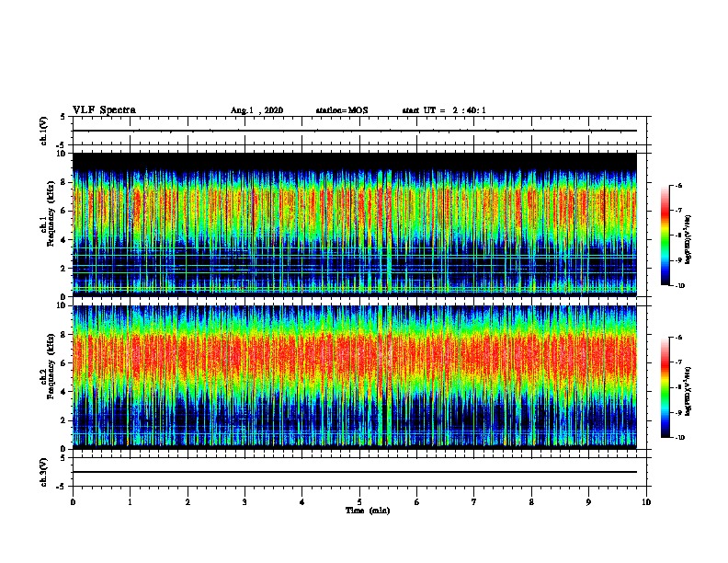Click the ch.1 spectrogram color bar

pyautogui.click(x=665, y=236)
